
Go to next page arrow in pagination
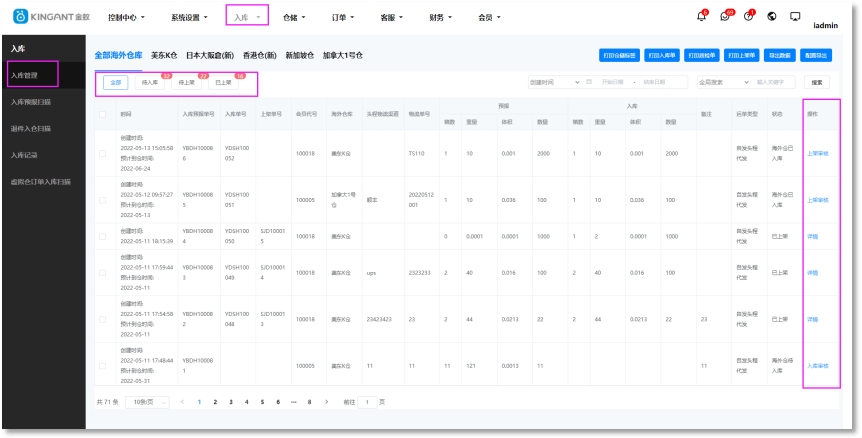click(326, 402)
